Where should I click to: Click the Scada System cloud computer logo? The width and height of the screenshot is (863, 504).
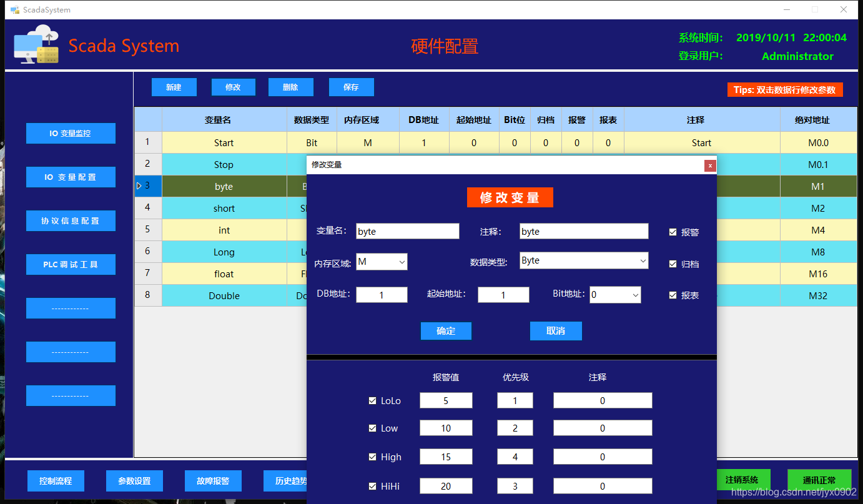click(x=36, y=44)
